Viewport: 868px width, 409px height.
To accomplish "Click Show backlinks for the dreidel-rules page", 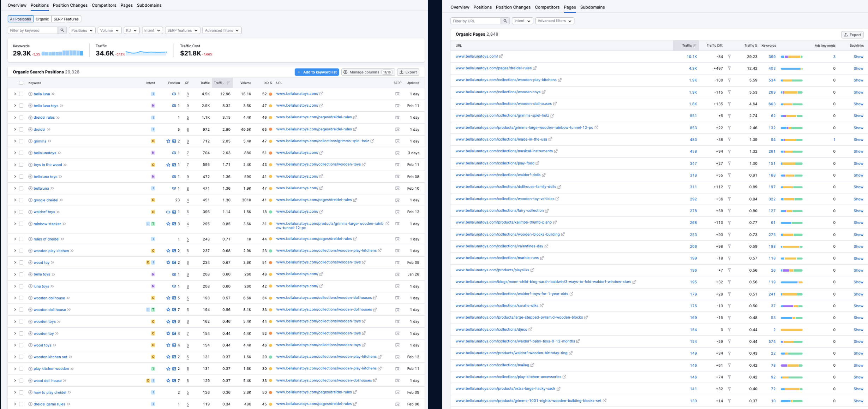I will [858, 68].
